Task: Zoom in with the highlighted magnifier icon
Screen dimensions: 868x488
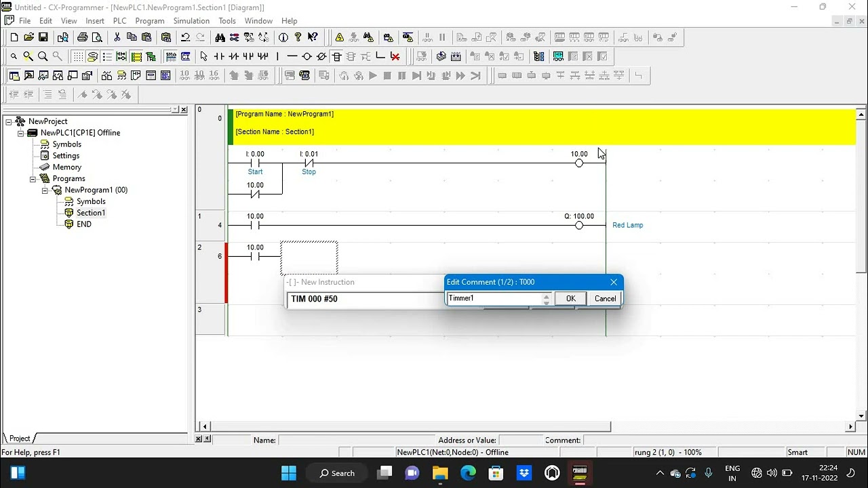Action: click(28, 56)
